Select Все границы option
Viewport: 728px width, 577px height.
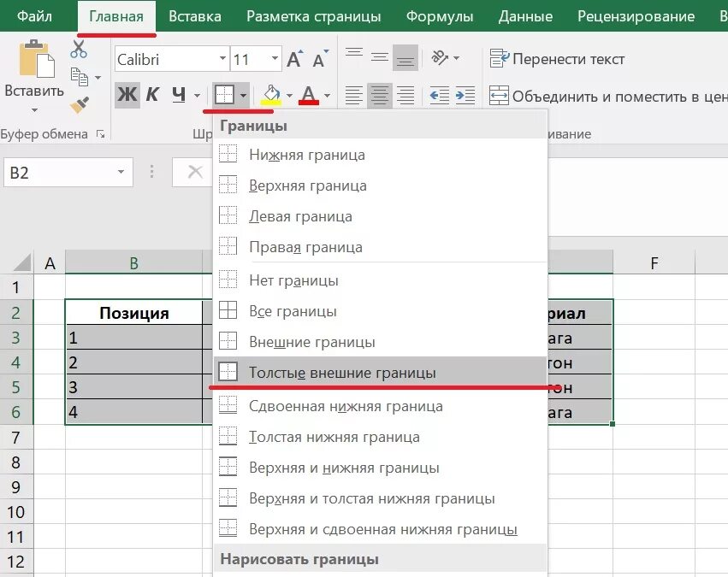click(x=380, y=311)
